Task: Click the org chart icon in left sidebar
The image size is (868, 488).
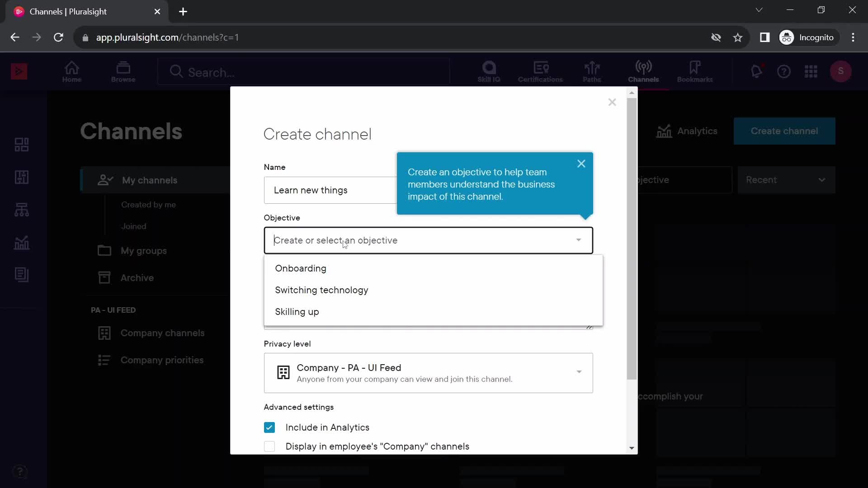Action: 22,210
